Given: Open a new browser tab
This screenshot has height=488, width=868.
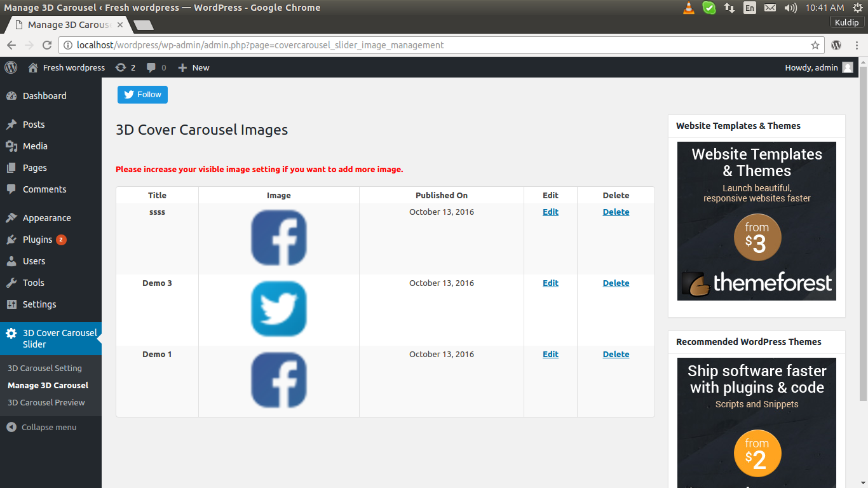Looking at the screenshot, I should pyautogui.click(x=144, y=25).
